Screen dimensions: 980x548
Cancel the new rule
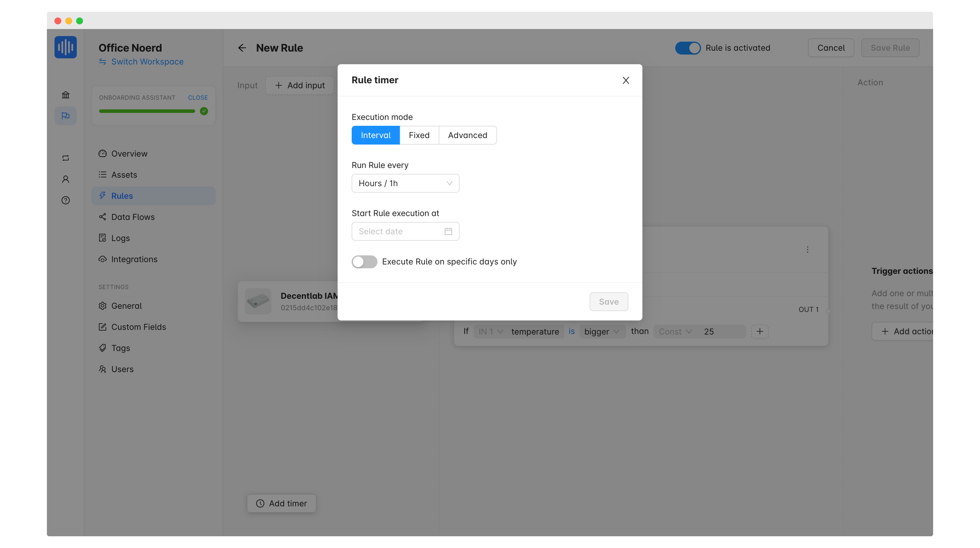click(831, 48)
